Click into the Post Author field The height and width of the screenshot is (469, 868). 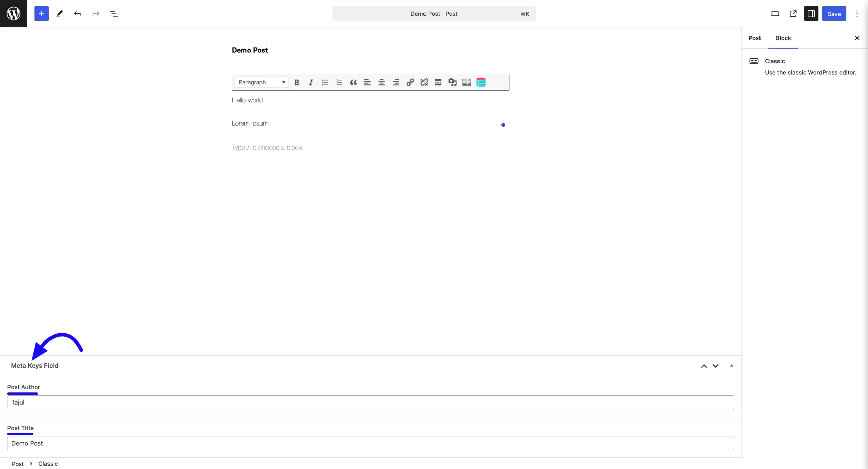click(371, 402)
